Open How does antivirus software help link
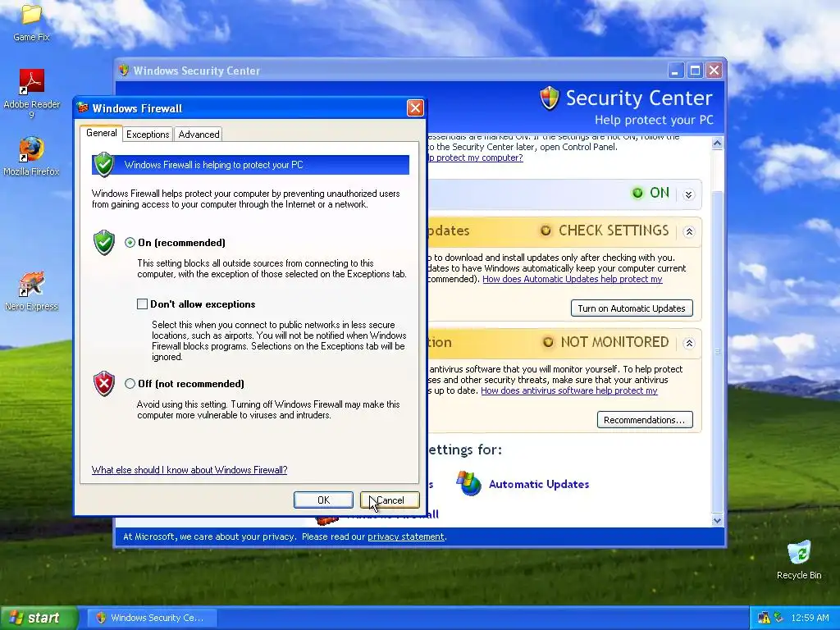 pos(569,390)
